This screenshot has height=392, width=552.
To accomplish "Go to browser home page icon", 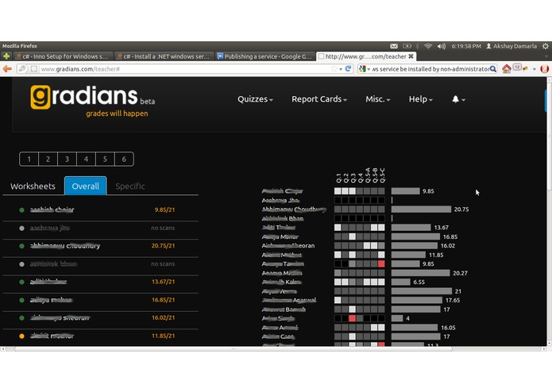I will click(506, 69).
